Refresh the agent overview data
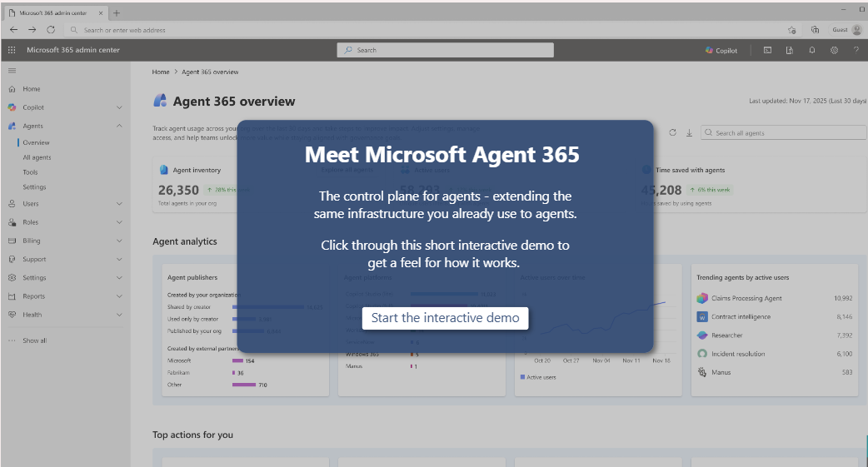Screen dimensions: 868x467 [x=672, y=132]
